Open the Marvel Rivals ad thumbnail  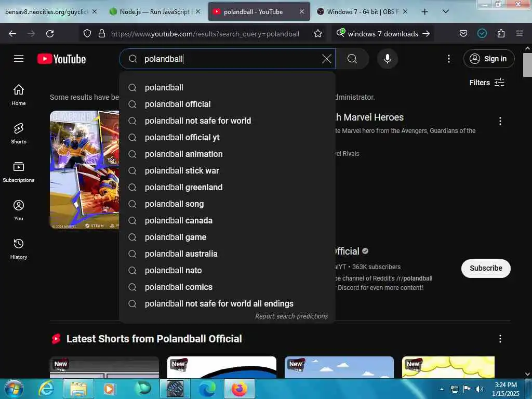click(85, 170)
